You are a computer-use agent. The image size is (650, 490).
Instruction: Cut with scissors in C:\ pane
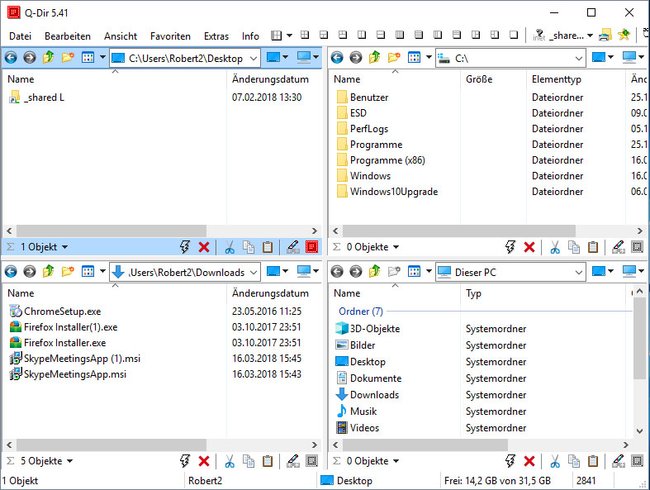coord(555,247)
